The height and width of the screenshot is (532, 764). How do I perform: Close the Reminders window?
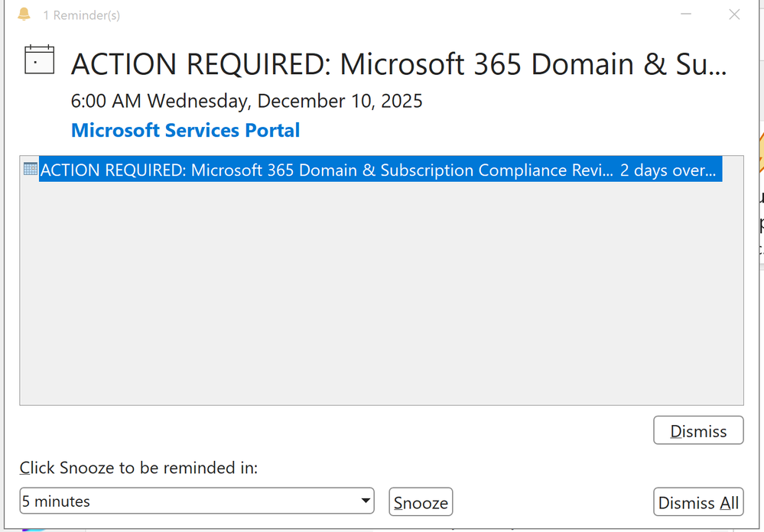click(x=734, y=15)
